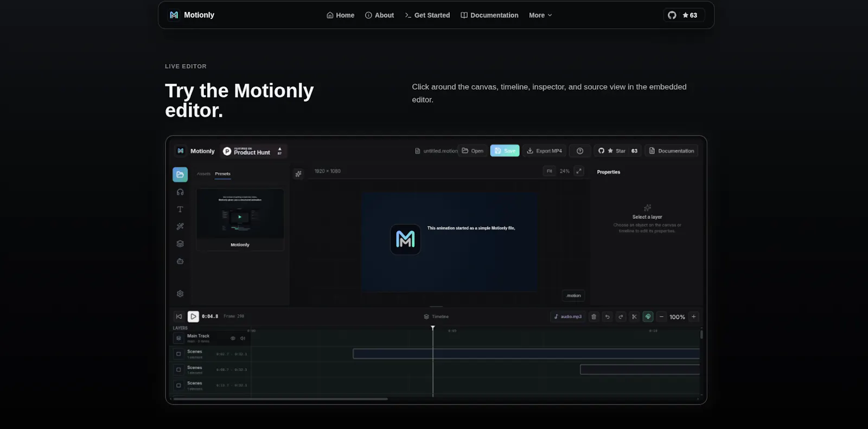This screenshot has height=429, width=868.
Task: Delete selection with trash icon
Action: click(593, 317)
